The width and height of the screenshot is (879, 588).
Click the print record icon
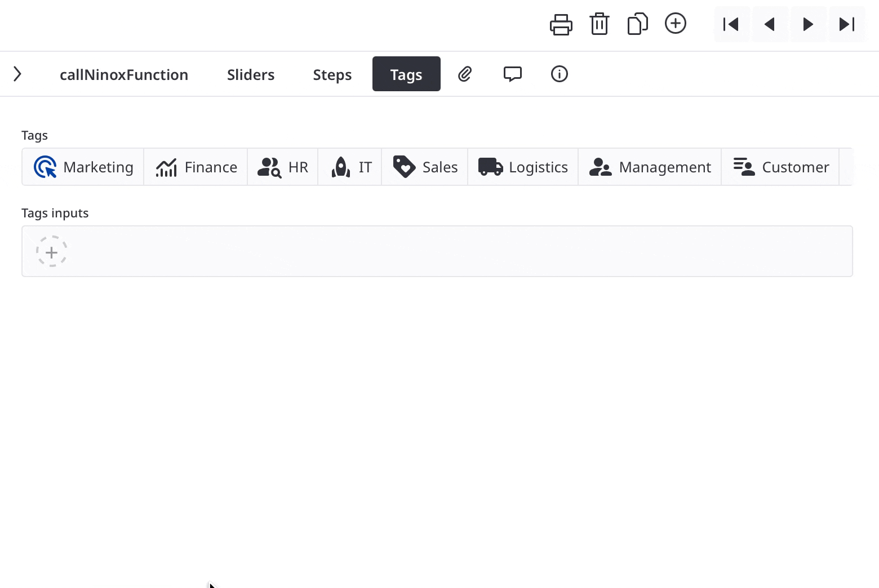click(x=561, y=24)
